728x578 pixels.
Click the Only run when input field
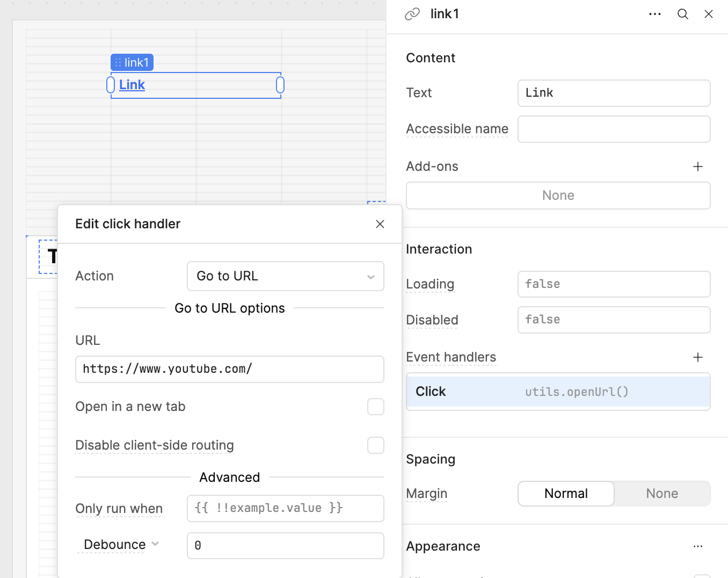tap(285, 508)
